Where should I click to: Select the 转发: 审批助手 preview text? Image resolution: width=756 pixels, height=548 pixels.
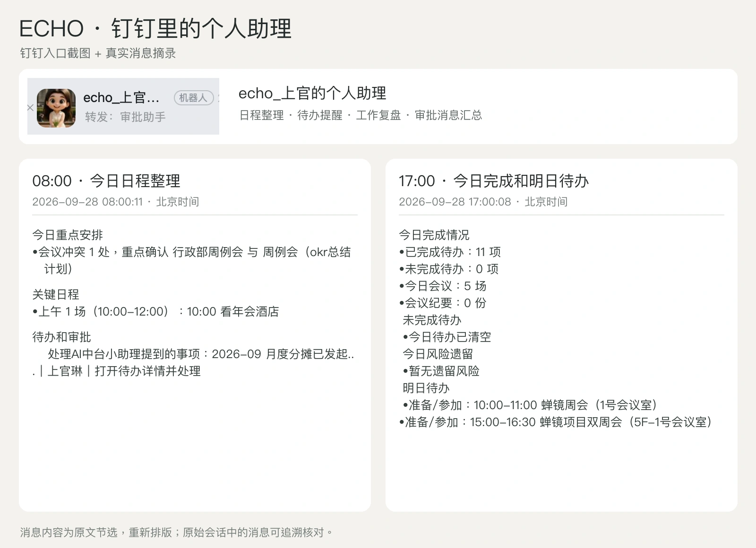coord(125,117)
